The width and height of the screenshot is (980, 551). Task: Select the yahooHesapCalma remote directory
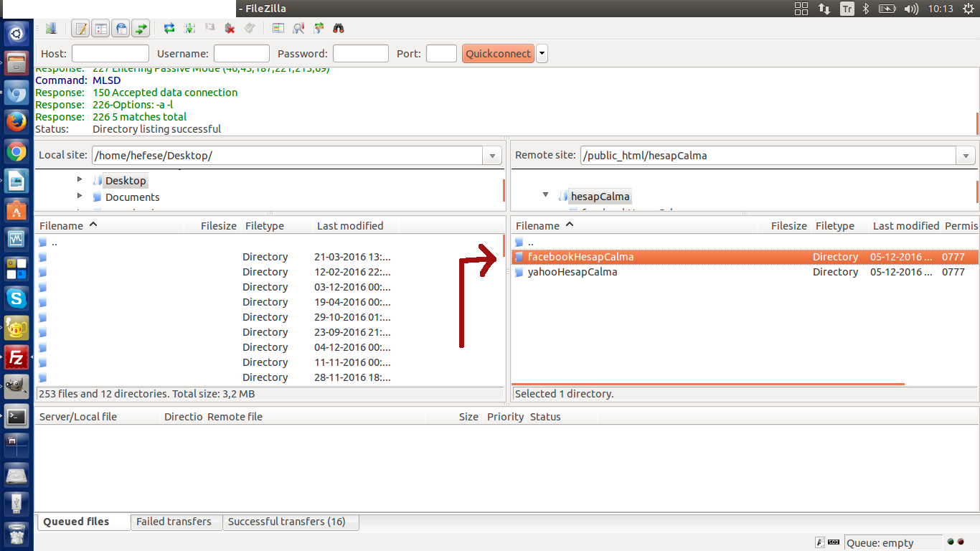click(573, 272)
